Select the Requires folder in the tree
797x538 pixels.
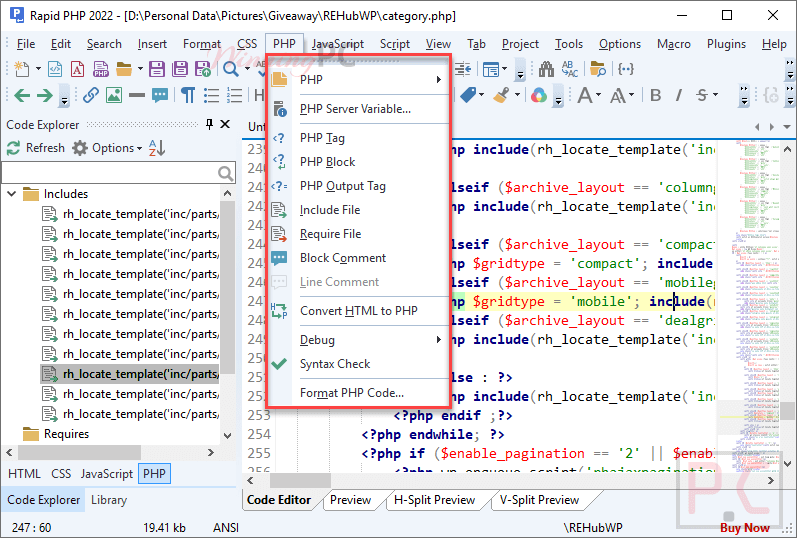66,434
